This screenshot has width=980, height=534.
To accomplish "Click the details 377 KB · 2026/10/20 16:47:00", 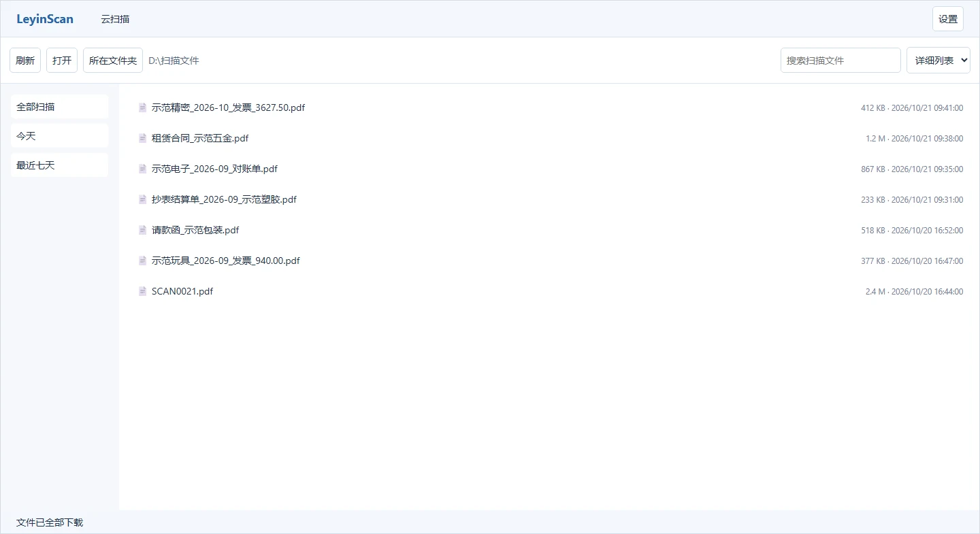I will coord(912,261).
